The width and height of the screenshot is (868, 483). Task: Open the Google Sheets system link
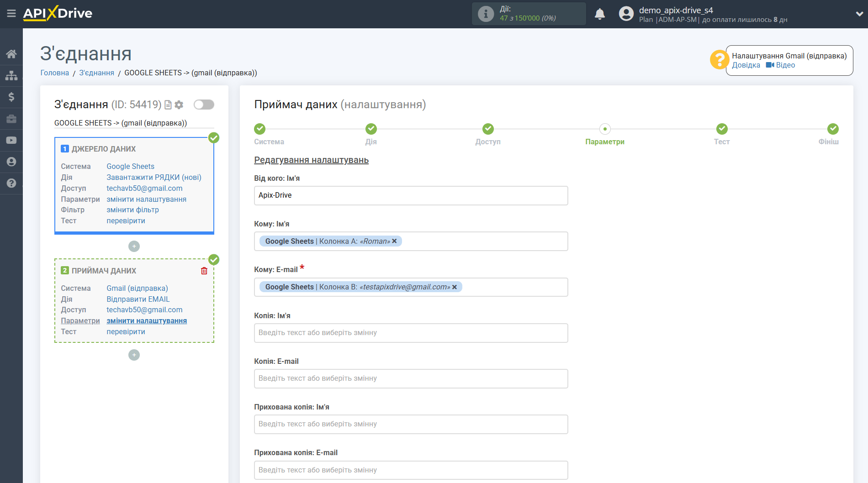130,166
